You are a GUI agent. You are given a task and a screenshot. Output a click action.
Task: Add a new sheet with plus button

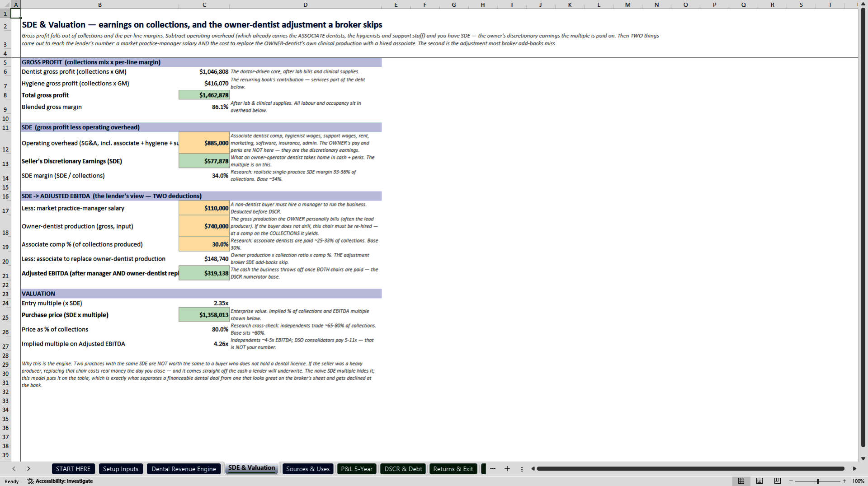(507, 469)
